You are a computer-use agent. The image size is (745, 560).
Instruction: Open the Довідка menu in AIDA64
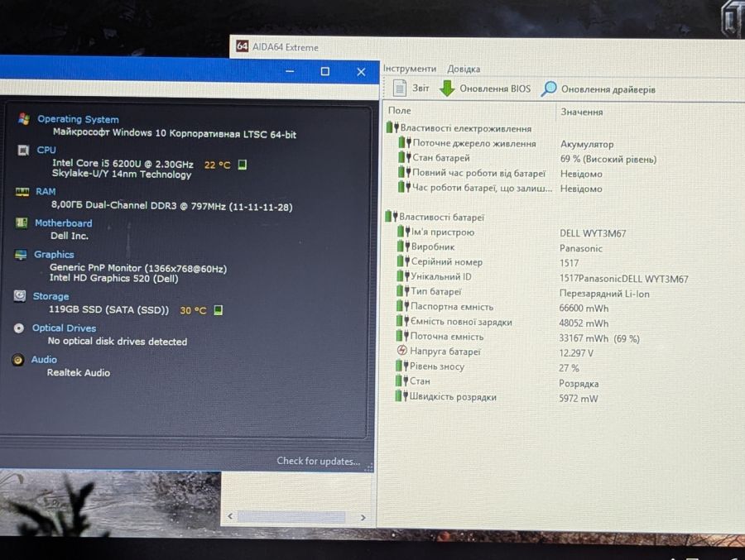[464, 69]
